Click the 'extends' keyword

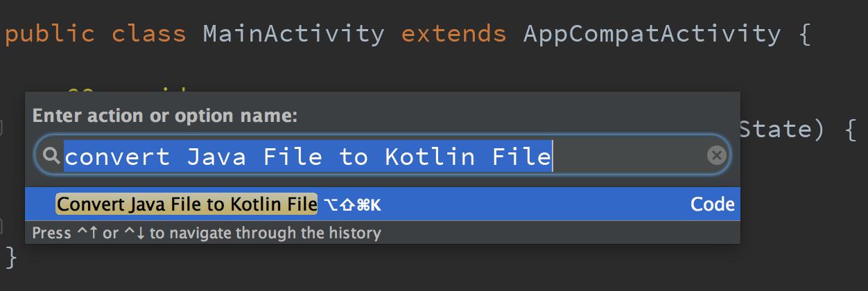(x=453, y=33)
